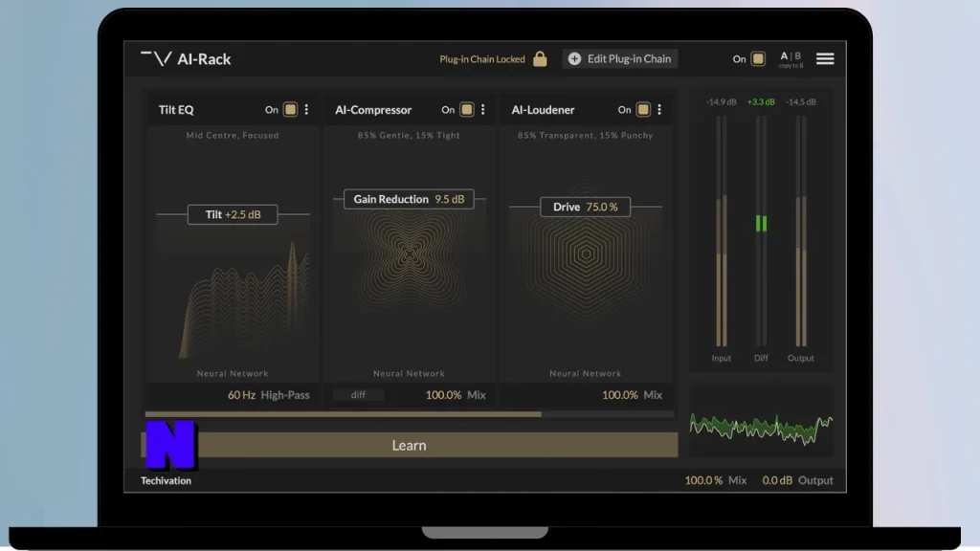Click the Tilt EQ spectrum visualization
The width and height of the screenshot is (980, 551).
[x=245, y=299]
